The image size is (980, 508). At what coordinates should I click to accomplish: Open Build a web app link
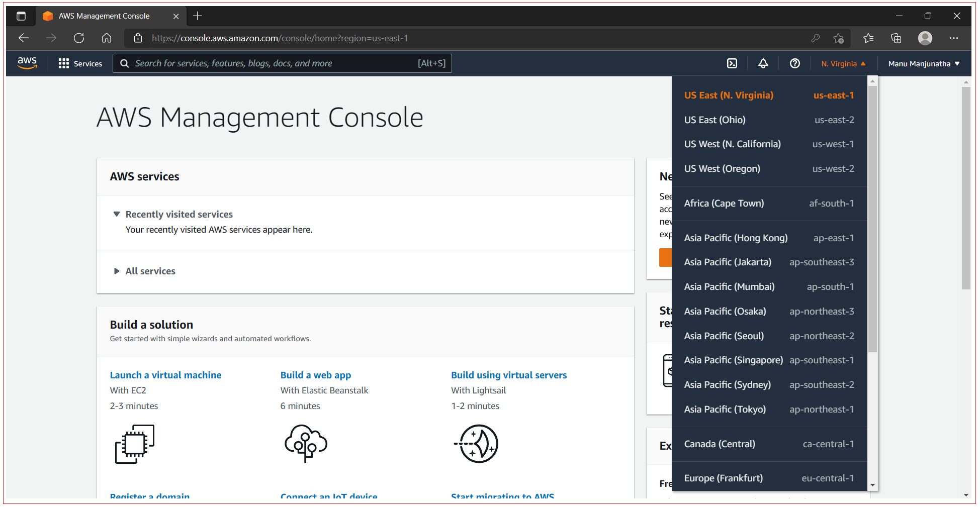click(316, 375)
